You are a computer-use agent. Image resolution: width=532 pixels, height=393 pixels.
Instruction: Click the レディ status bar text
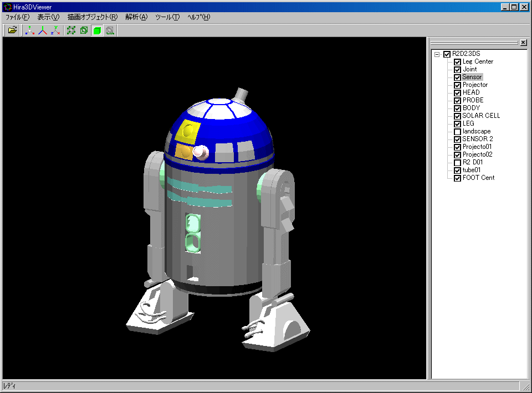(9, 386)
